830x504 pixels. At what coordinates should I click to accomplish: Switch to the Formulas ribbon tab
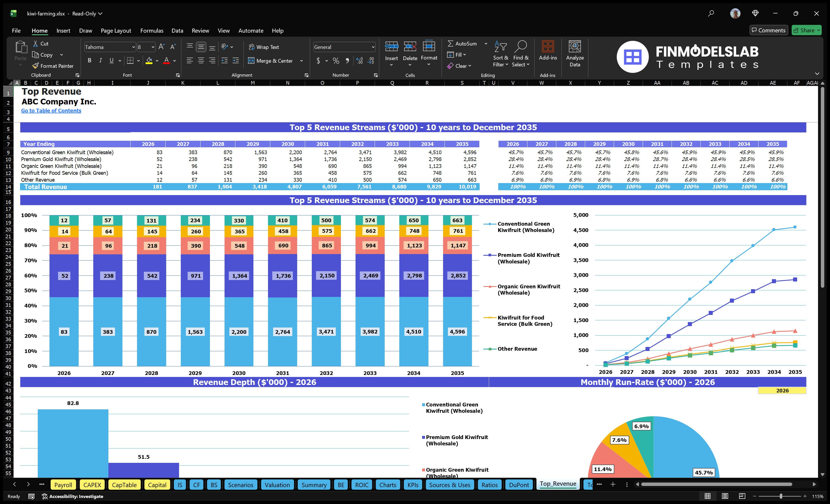coord(152,30)
